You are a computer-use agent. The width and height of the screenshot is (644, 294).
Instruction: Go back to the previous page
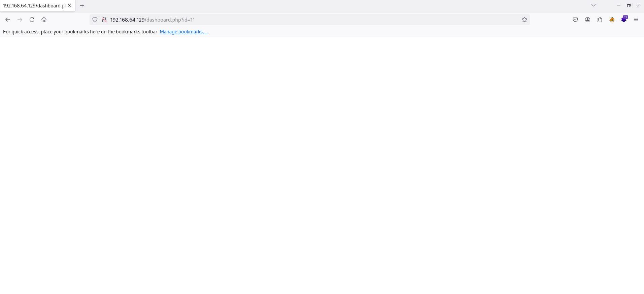click(8, 20)
